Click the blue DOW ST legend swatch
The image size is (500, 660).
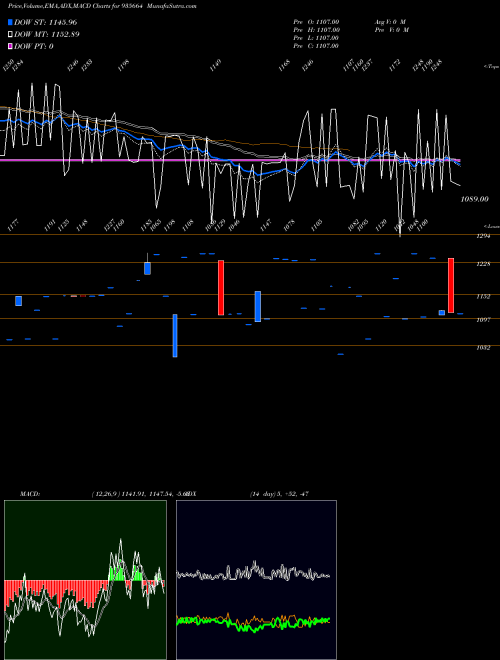[x=10, y=22]
